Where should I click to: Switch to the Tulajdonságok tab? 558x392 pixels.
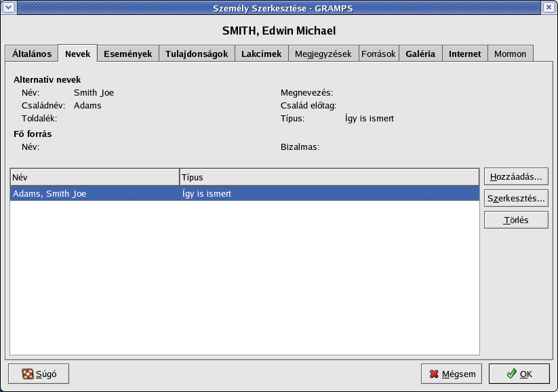197,54
